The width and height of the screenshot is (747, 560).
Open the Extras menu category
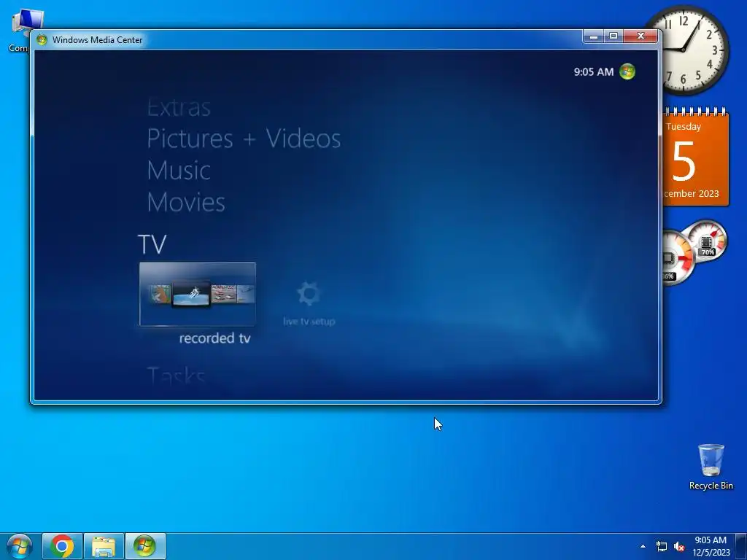(179, 108)
